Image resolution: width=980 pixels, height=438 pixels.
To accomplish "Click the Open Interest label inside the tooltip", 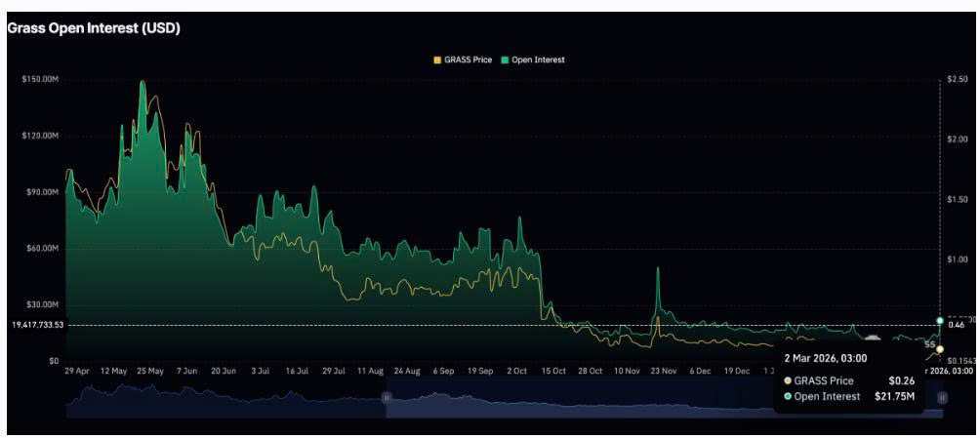I will pyautogui.click(x=827, y=396).
